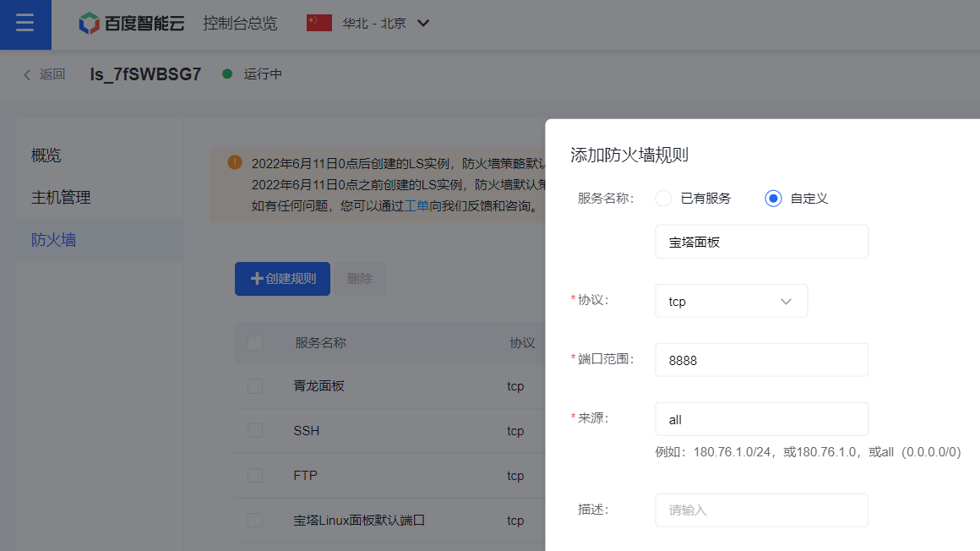Check the SSH rule checkbox
The width and height of the screenshot is (980, 551).
point(255,431)
